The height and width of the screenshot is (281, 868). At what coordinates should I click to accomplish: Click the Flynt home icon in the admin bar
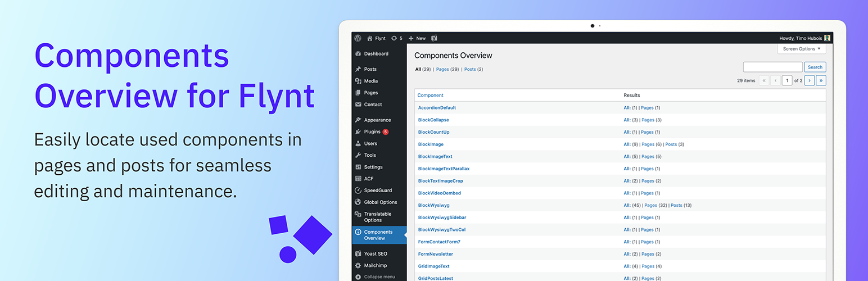[370, 38]
